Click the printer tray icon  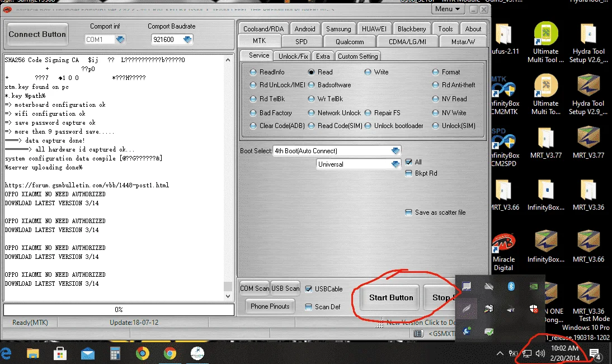pos(488,309)
